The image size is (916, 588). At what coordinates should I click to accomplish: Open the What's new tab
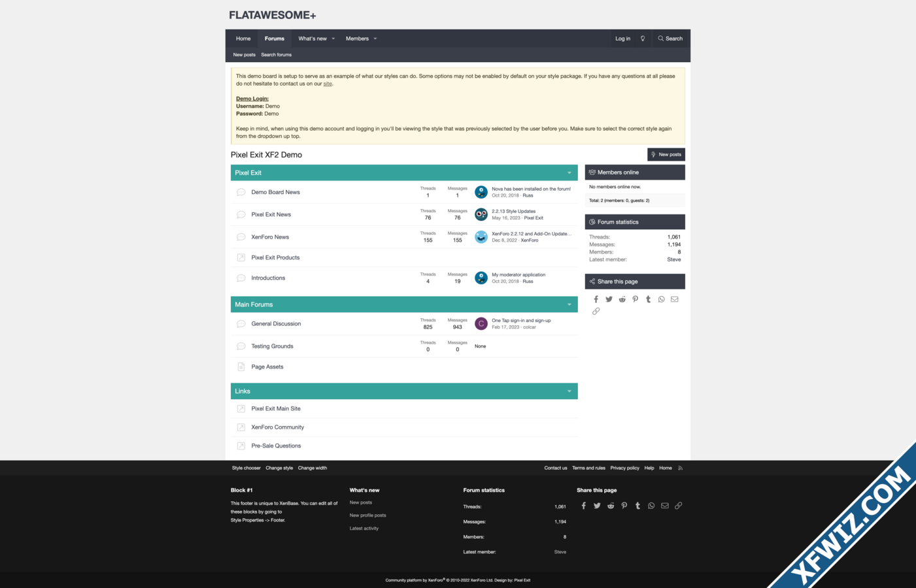[x=313, y=39]
